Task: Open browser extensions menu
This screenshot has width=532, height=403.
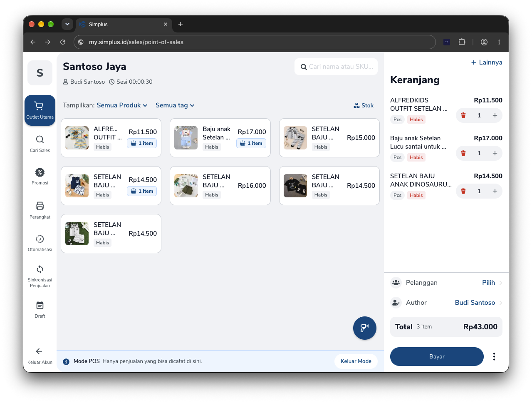Action: (x=462, y=42)
